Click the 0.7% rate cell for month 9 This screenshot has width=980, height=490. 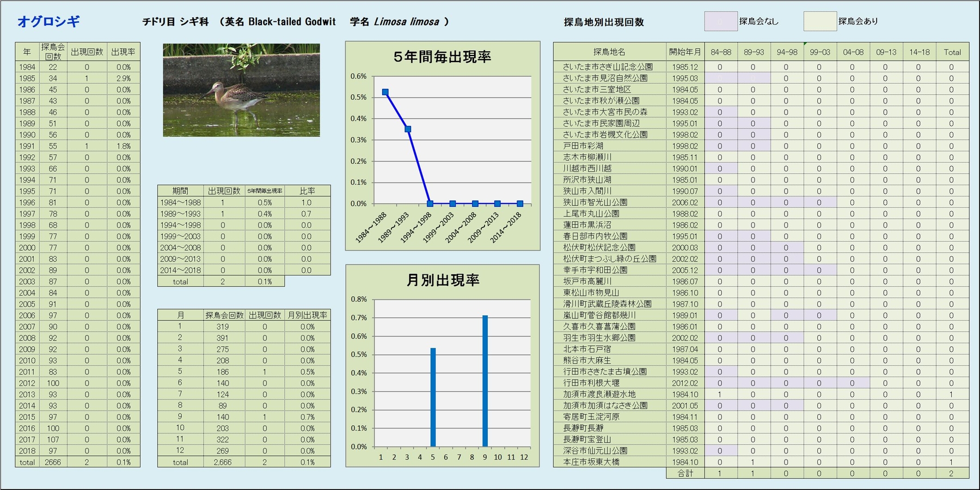click(x=307, y=417)
